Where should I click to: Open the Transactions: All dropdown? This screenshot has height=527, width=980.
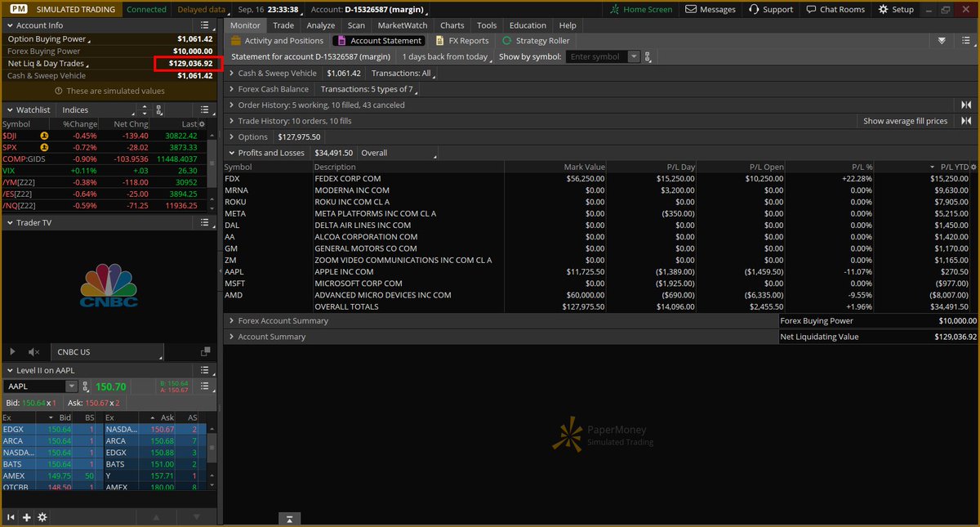(403, 73)
